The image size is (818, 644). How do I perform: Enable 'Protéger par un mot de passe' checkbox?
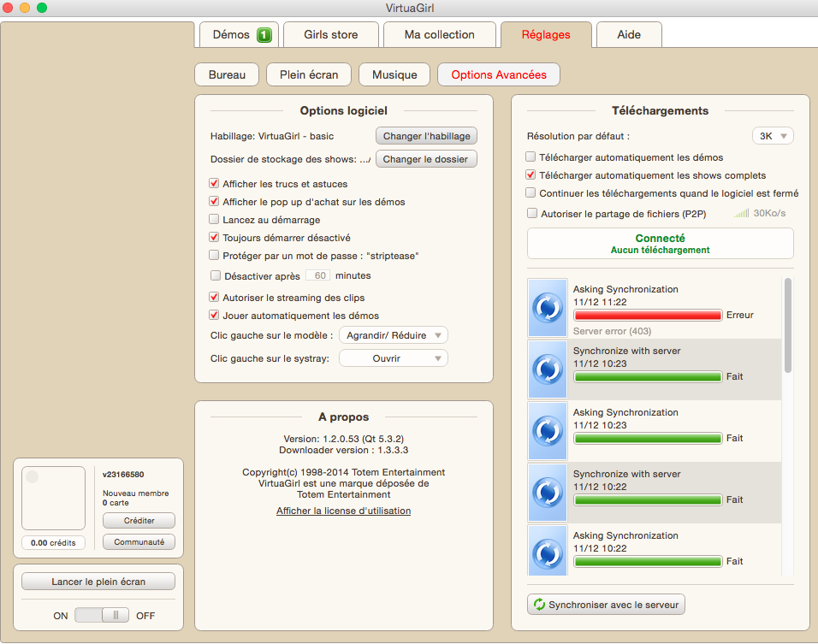pyautogui.click(x=214, y=256)
